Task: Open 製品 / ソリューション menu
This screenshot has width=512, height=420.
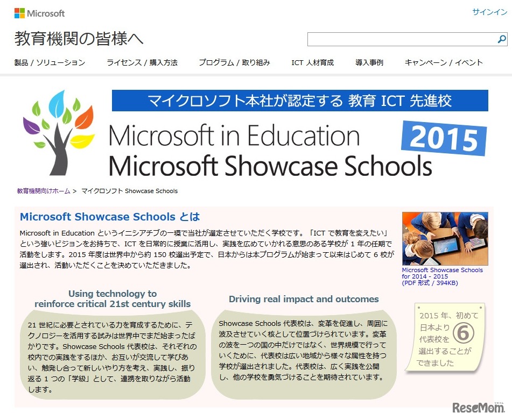Action: (50, 62)
